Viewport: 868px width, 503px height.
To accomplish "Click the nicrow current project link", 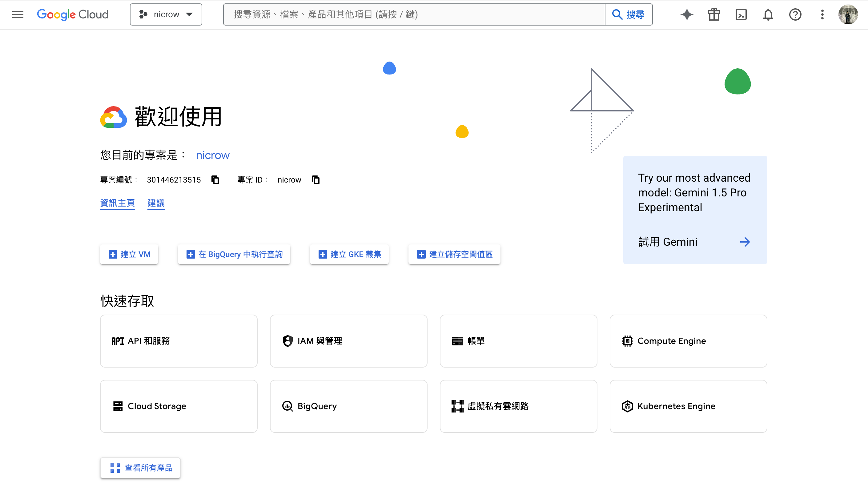I will 212,155.
